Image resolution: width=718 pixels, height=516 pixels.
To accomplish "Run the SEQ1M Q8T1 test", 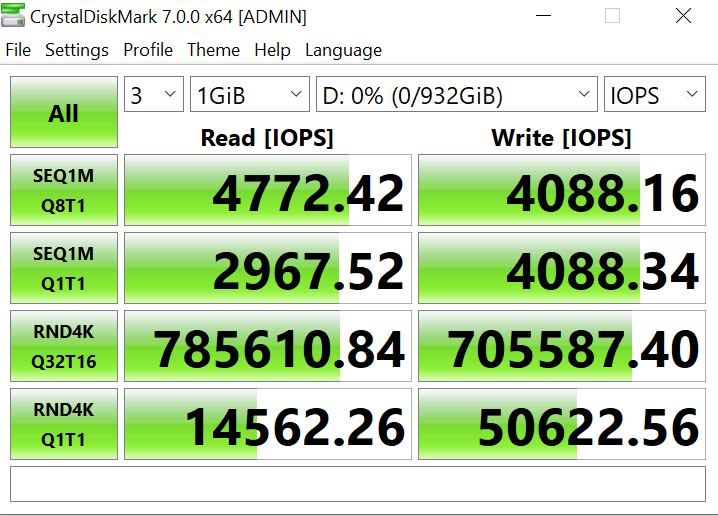I will click(x=64, y=190).
